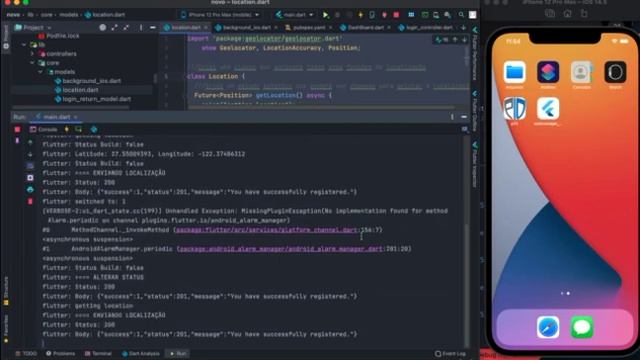Open Safari in the iPhone simulator dock
Viewport: 640px width, 360px height.
point(548,327)
